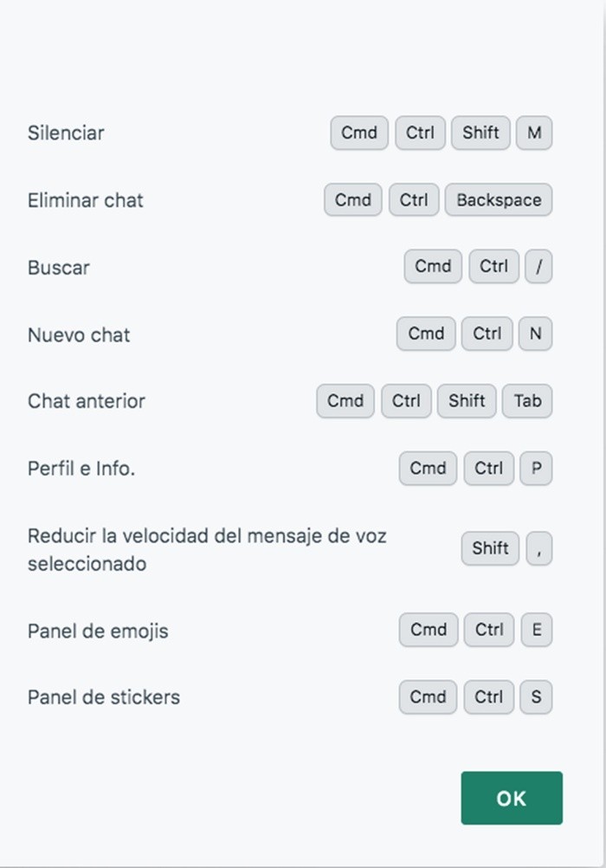Click the green OK button

[x=511, y=798]
